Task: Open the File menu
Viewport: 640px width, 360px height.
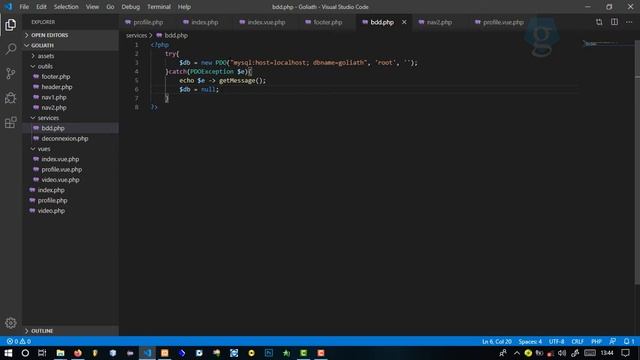Action: click(x=24, y=7)
